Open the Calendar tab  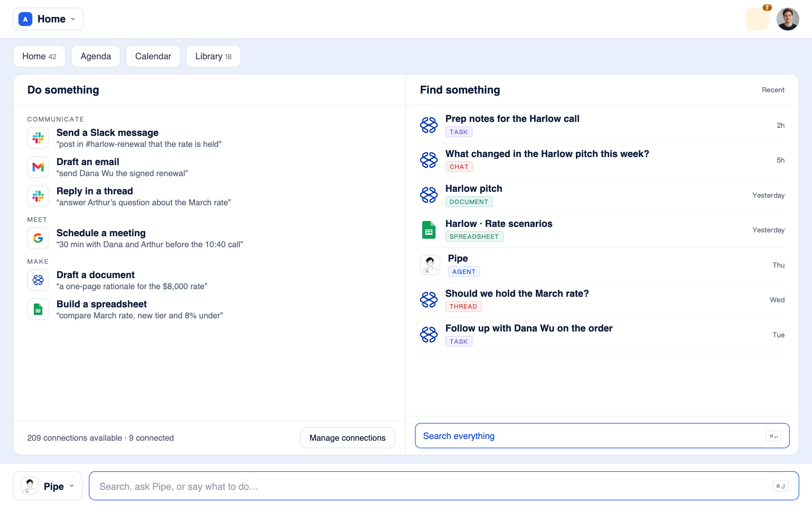click(x=153, y=56)
